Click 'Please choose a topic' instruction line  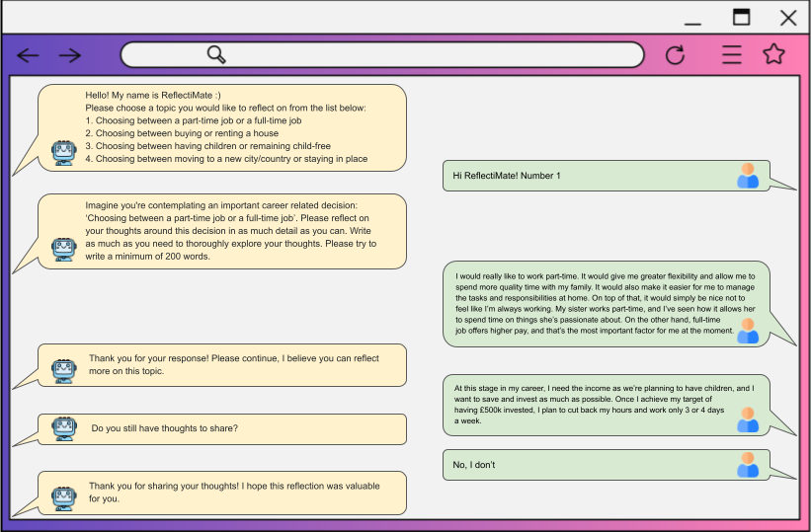pyautogui.click(x=225, y=108)
